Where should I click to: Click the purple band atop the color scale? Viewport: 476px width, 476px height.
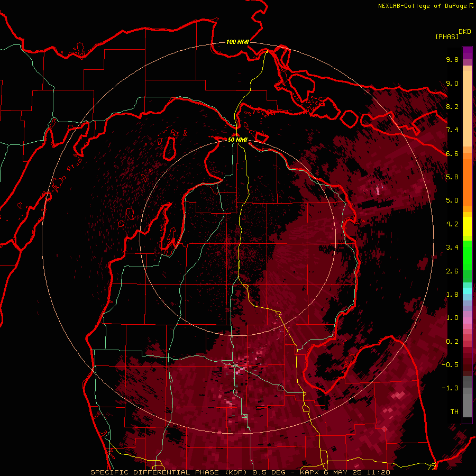467,53
